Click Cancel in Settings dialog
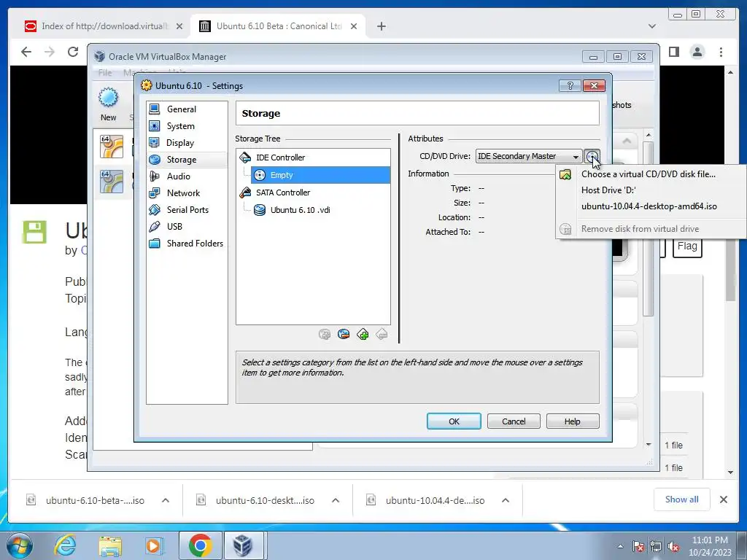The image size is (747, 560). (514, 421)
